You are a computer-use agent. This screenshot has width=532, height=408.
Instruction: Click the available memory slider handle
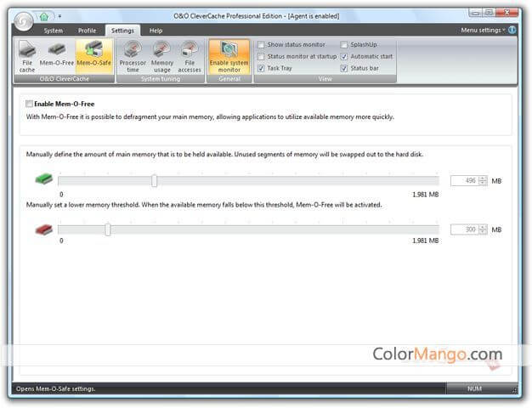pos(154,180)
